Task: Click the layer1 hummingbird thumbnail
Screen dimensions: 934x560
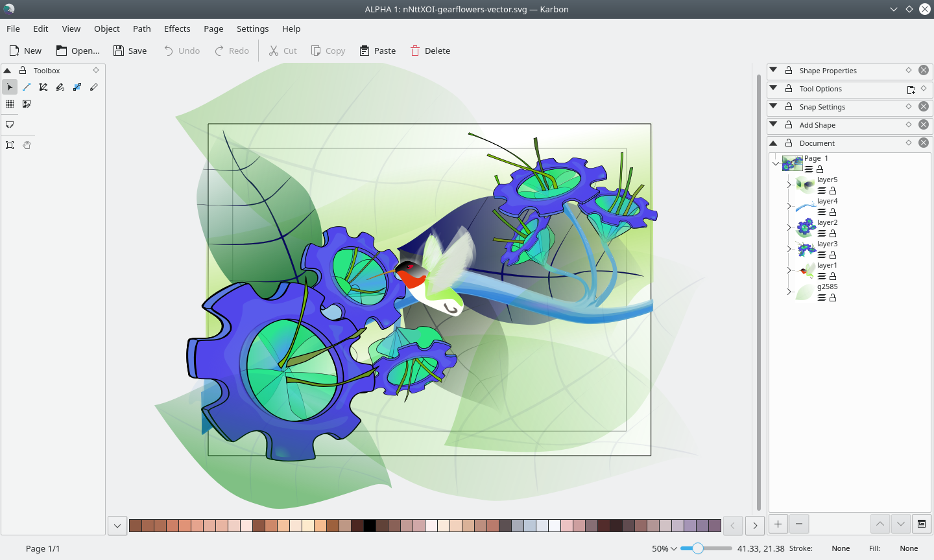Action: click(806, 270)
